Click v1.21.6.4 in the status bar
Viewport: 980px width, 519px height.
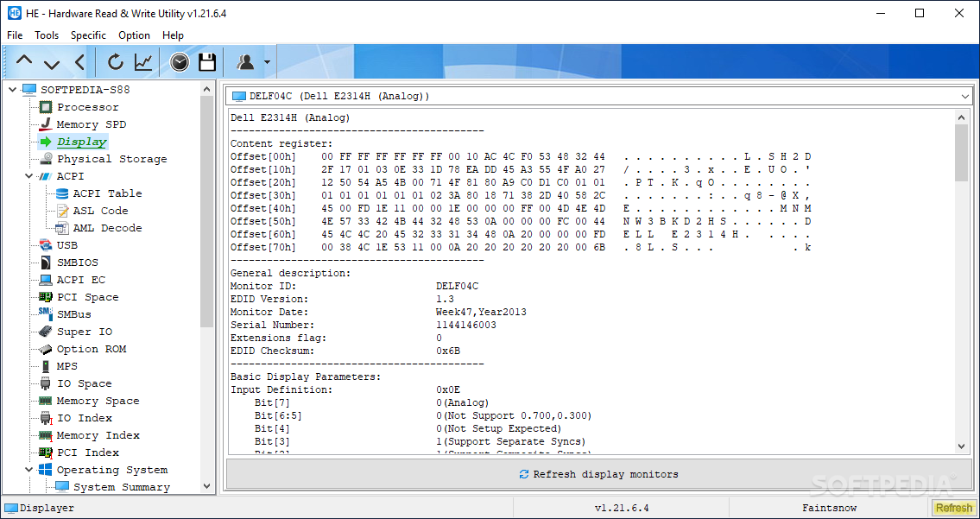pyautogui.click(x=622, y=508)
